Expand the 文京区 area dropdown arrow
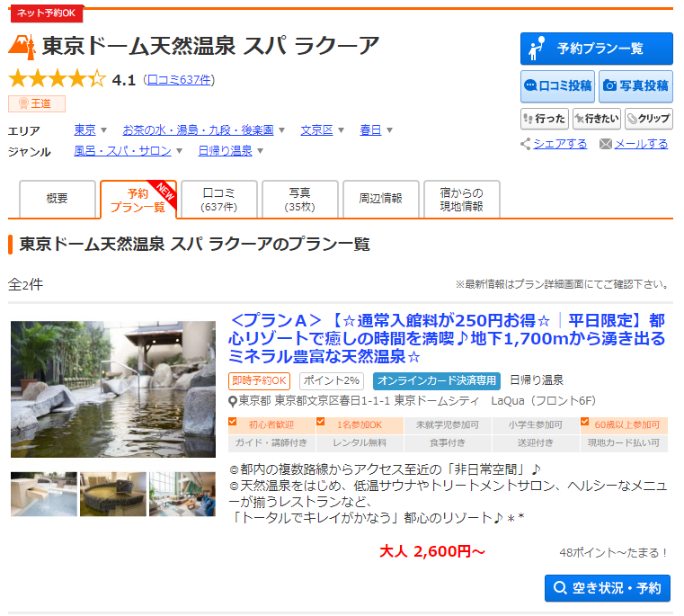This screenshot has height=616, width=684. click(341, 130)
